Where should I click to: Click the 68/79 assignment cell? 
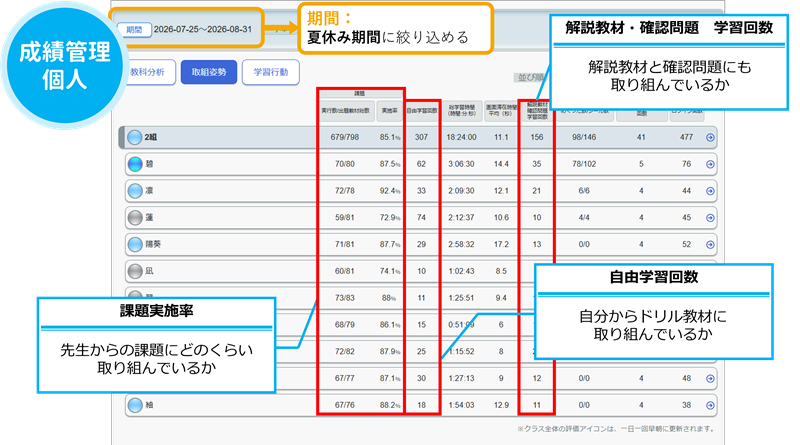pyautogui.click(x=345, y=325)
